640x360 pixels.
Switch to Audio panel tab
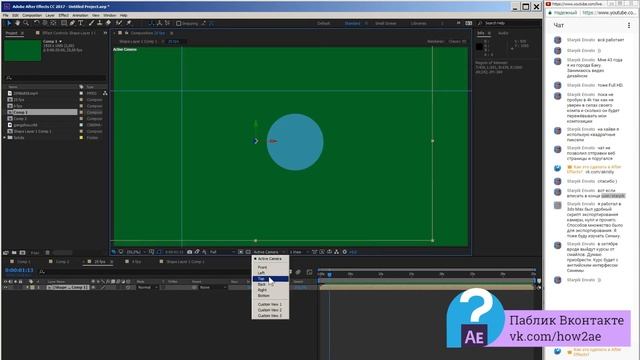503,33
